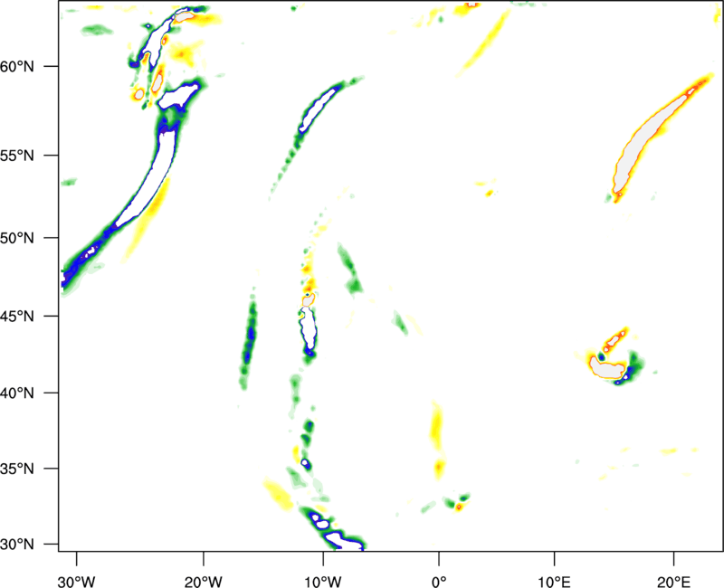The height and width of the screenshot is (588, 724).
Task: Click the 10°W longitude label
Action: coord(322,582)
